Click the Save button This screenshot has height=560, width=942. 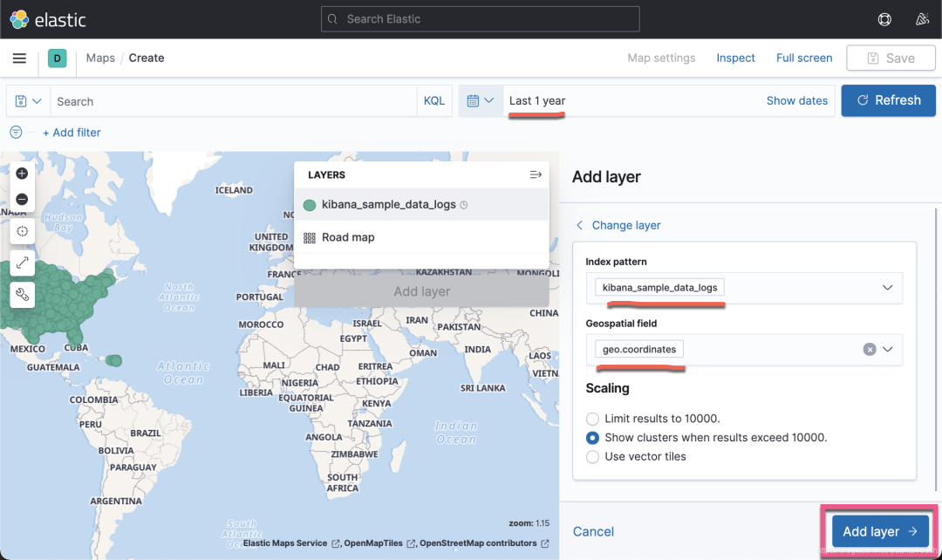point(891,58)
